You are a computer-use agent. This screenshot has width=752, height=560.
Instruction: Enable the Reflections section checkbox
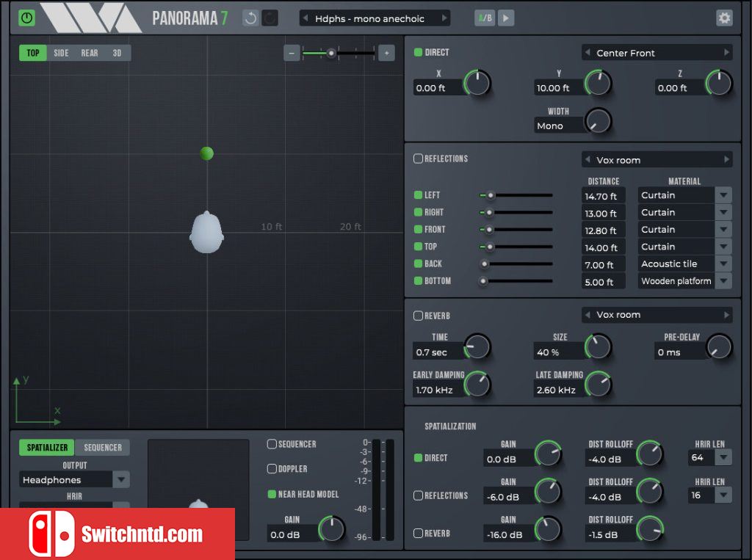tap(418, 159)
